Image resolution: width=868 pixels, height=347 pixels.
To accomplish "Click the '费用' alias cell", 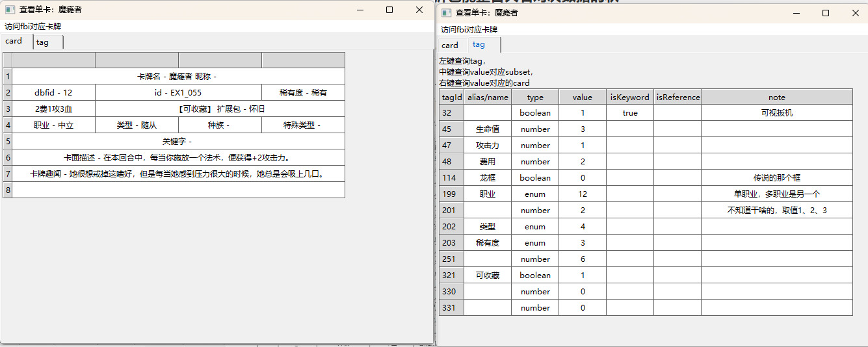I will click(x=488, y=162).
